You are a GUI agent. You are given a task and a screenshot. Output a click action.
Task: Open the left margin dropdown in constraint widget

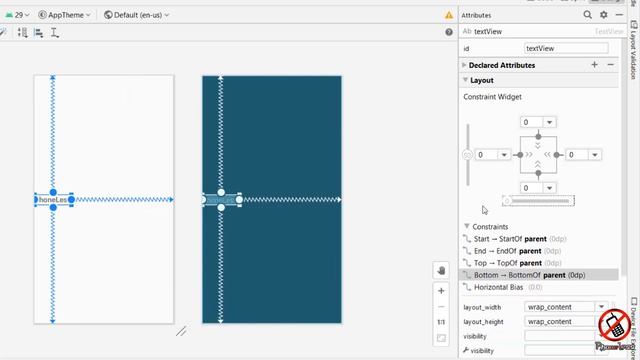pos(504,155)
